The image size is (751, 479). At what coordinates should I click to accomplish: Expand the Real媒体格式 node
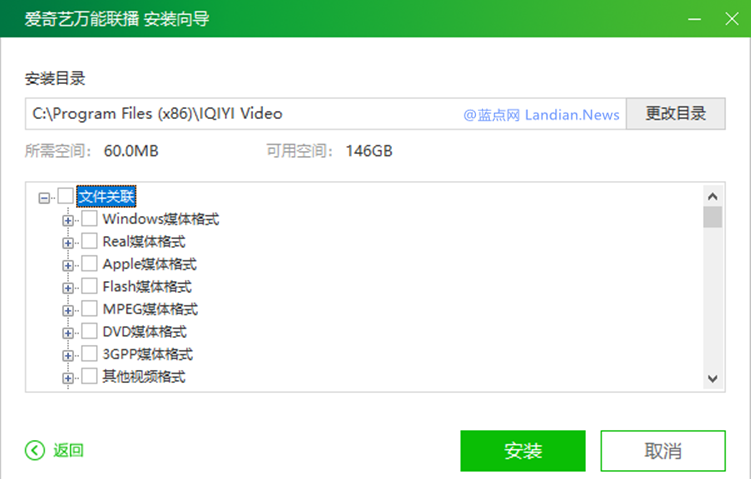click(x=68, y=243)
